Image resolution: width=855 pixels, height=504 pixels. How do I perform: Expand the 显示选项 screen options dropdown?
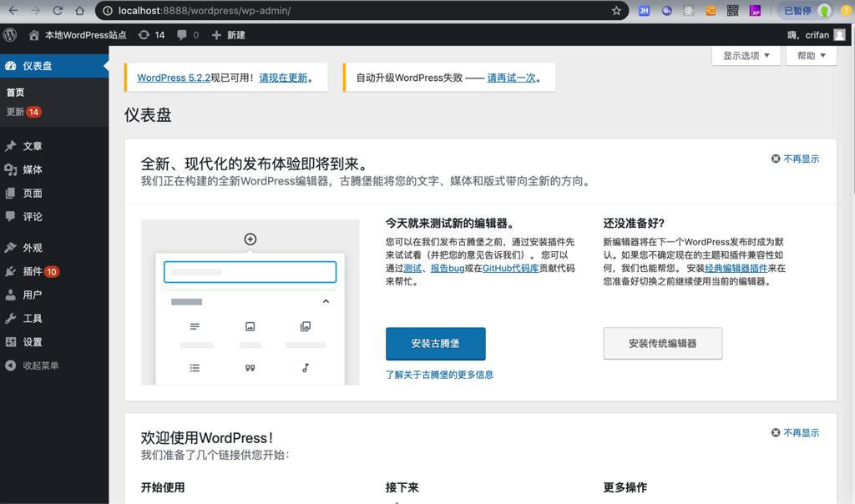(746, 56)
